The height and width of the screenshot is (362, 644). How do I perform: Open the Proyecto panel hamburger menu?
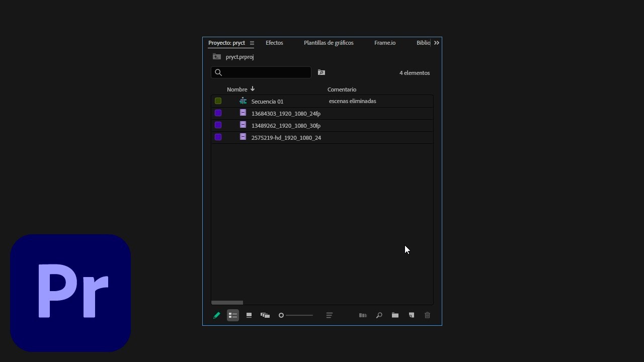[x=252, y=43]
